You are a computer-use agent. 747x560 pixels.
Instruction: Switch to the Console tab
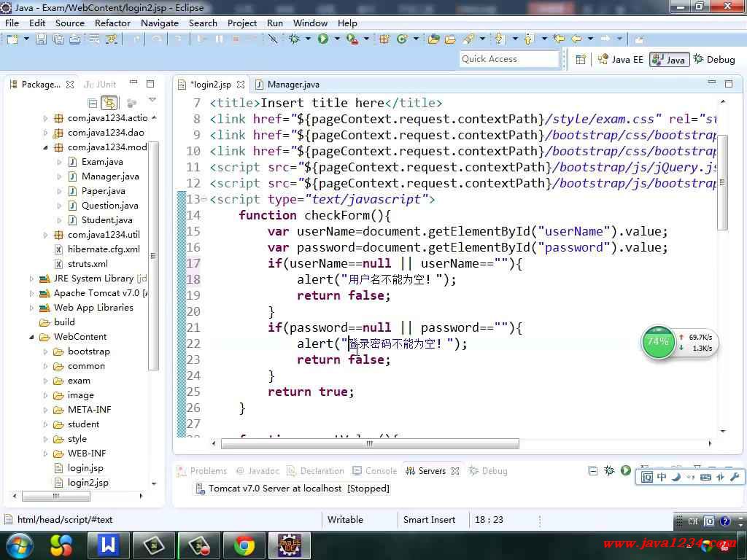374,471
